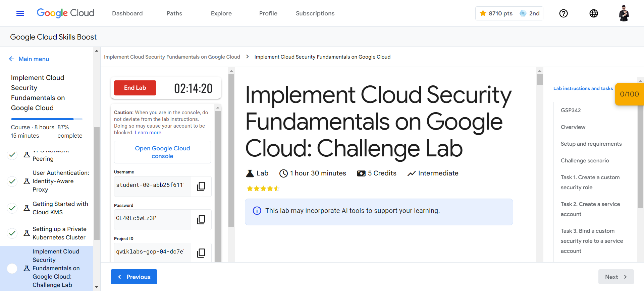Jump to Challenge scenario section
The image size is (644, 291).
tap(585, 160)
